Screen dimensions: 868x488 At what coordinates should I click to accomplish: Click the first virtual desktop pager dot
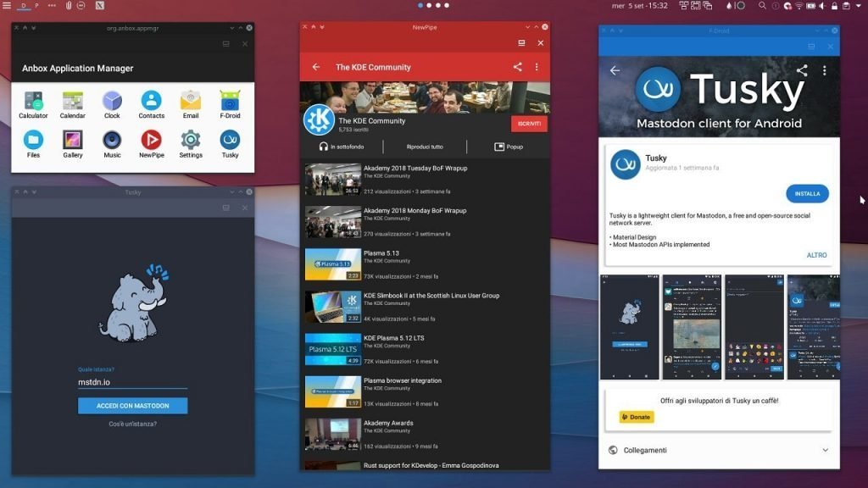(x=420, y=6)
